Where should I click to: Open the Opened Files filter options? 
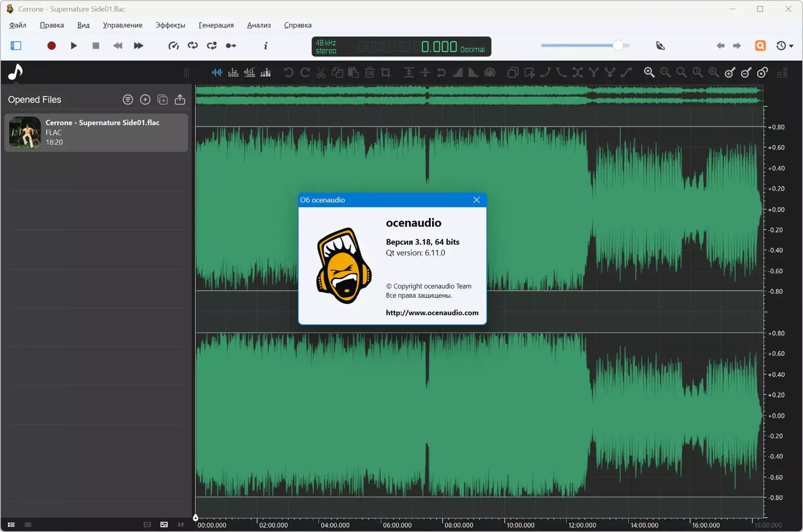(x=128, y=100)
